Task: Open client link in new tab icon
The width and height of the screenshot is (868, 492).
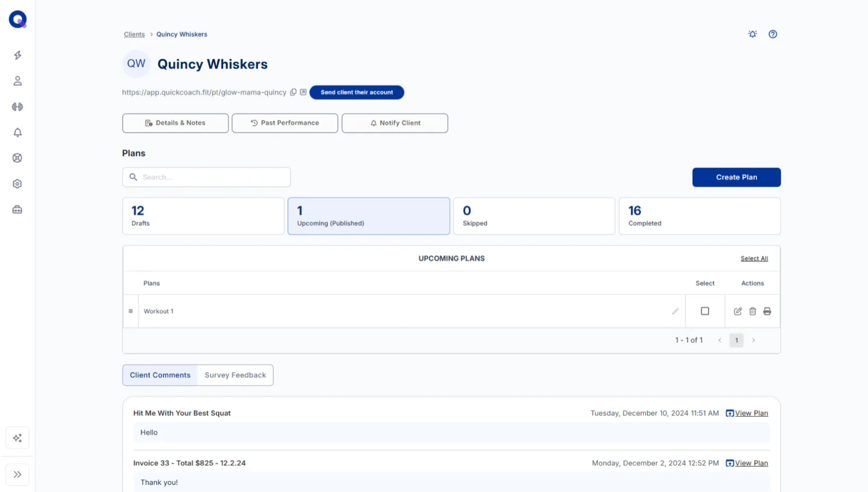Action: [x=303, y=92]
